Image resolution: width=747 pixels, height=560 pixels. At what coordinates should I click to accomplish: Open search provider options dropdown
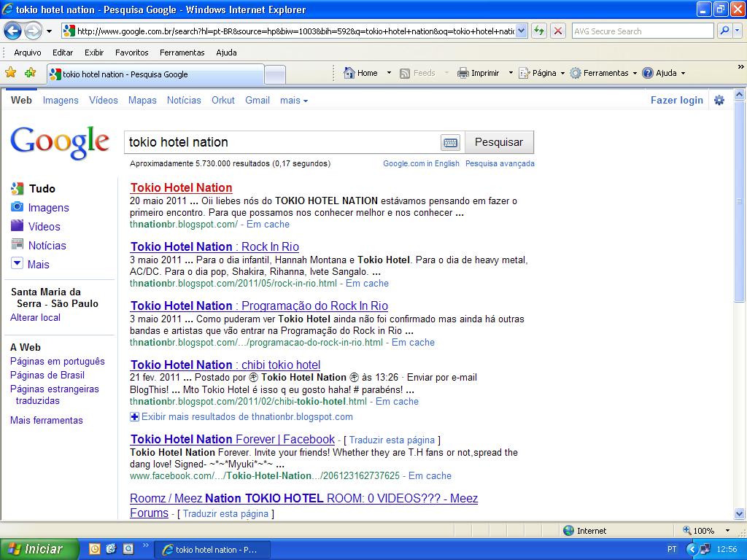click(x=738, y=31)
